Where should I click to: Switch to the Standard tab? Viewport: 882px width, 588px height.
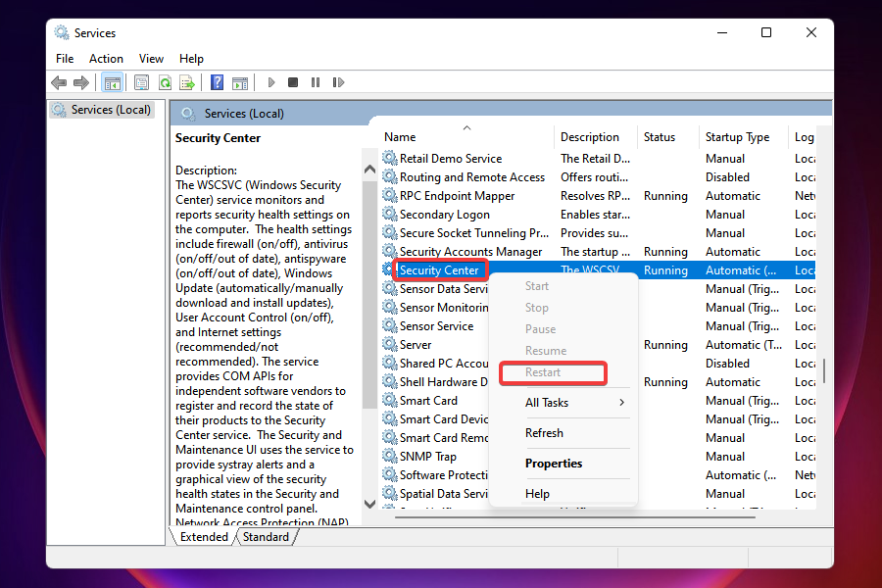[266, 537]
